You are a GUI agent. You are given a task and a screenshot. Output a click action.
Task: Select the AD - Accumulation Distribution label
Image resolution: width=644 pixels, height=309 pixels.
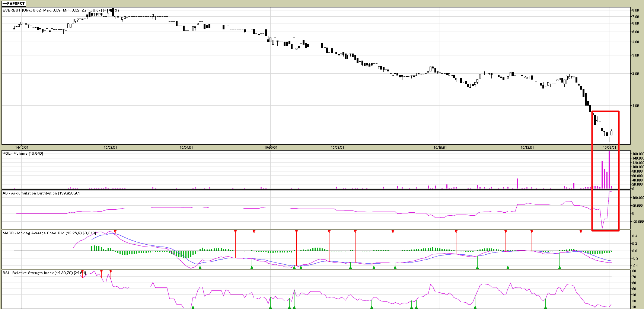click(x=41, y=193)
